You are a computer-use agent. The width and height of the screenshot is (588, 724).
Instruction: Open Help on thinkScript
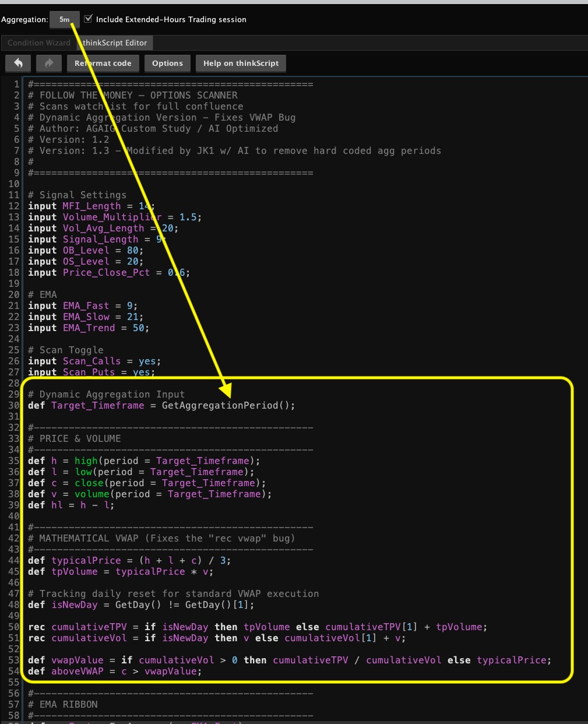(x=241, y=64)
